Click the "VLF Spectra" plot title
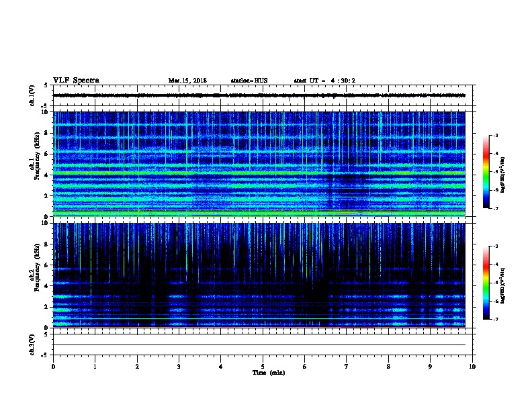 coord(76,81)
